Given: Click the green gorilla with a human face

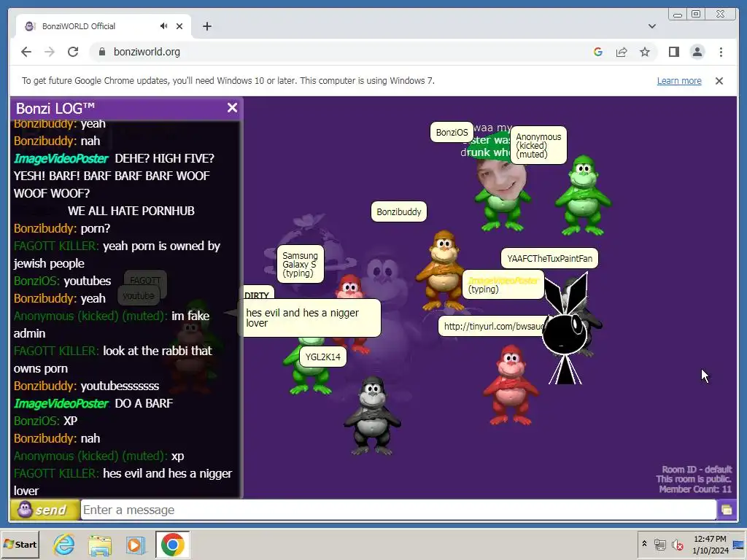Looking at the screenshot, I should point(501,190).
